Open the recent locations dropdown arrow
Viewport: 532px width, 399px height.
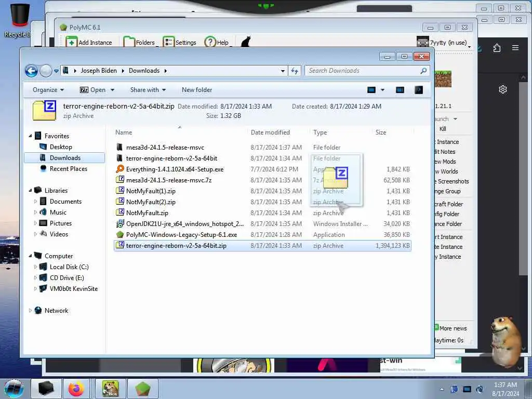pos(56,71)
